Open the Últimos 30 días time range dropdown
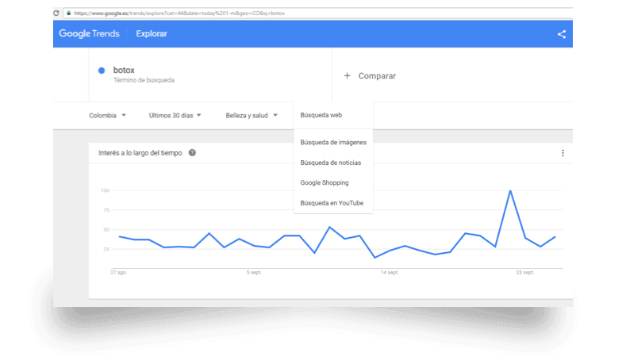The image size is (626, 364). tap(175, 115)
